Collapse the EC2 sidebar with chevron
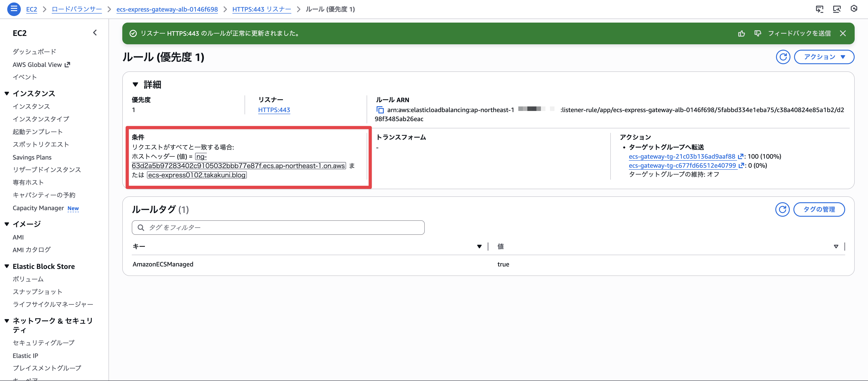 95,33
